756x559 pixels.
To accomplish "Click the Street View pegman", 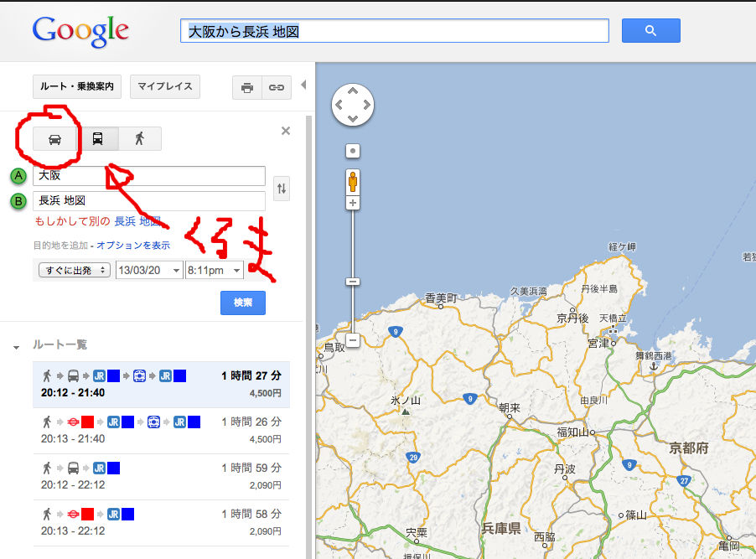I will (x=353, y=182).
